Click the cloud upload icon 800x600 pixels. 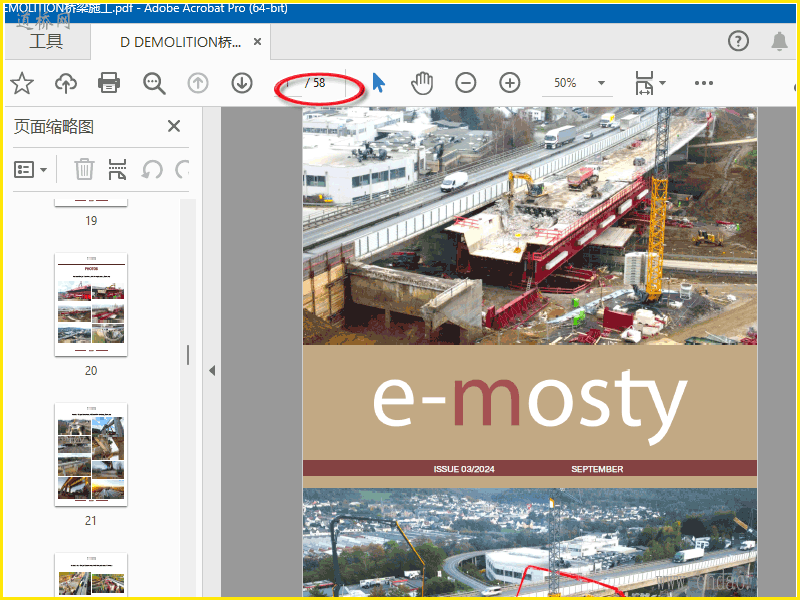coord(65,83)
